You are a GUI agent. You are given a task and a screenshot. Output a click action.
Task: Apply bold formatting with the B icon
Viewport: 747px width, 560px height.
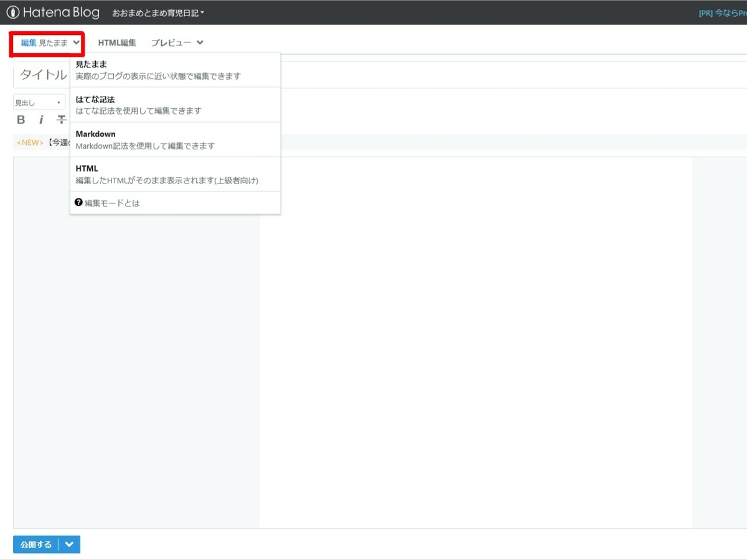coord(21,119)
